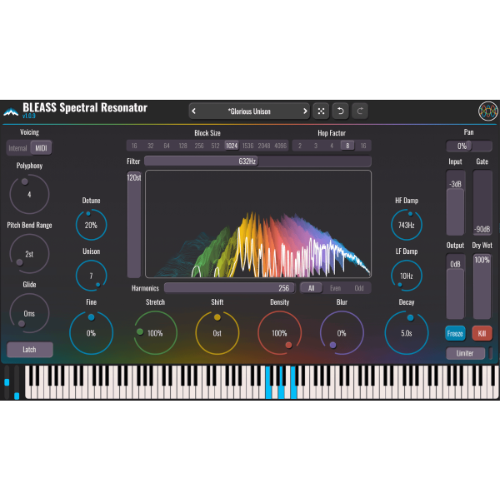Viewport: 500px width, 500px height.
Task: Click the vertical 120st filter width slider
Action: (134, 225)
